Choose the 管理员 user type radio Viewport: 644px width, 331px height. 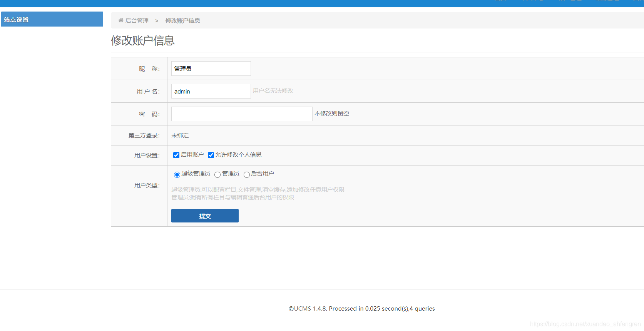click(217, 175)
